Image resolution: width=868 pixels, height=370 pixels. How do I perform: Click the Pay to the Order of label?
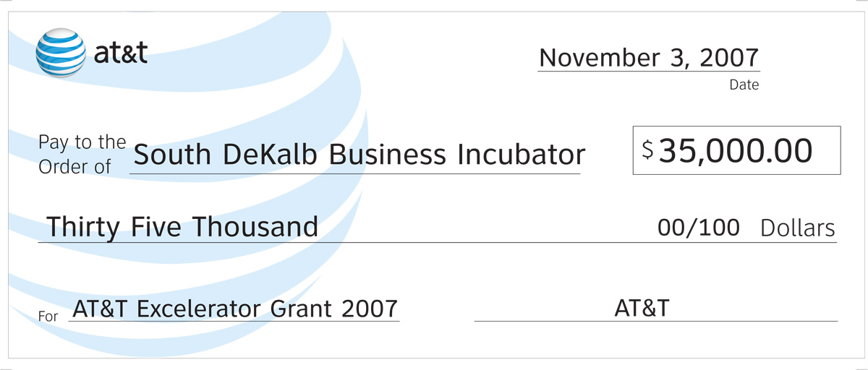[82, 154]
